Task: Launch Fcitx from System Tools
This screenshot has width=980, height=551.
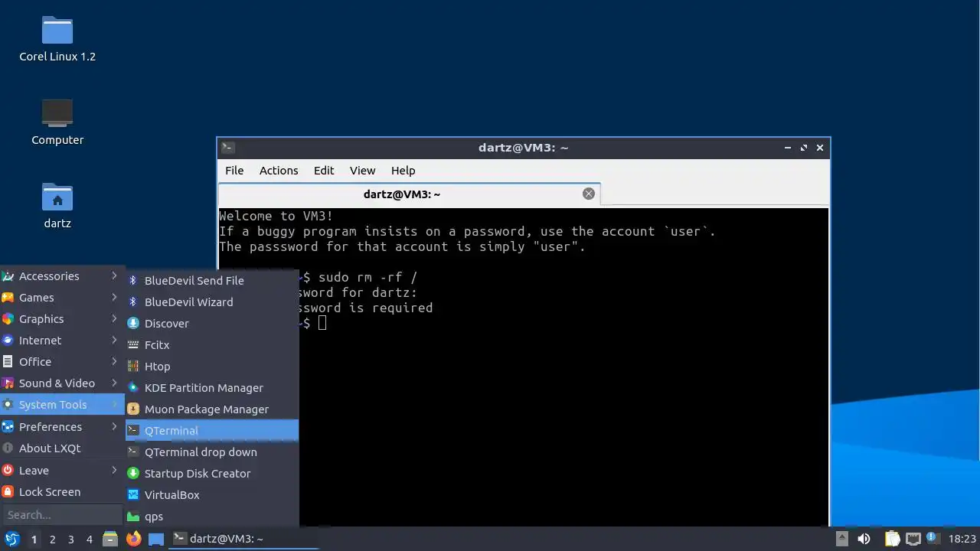Action: (212, 345)
